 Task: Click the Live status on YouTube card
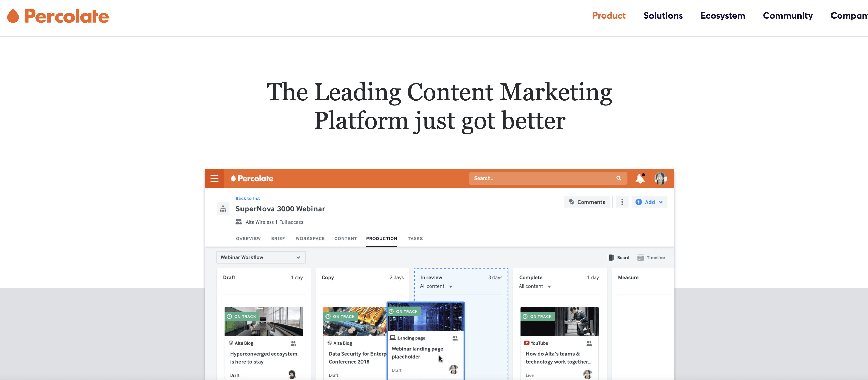[x=529, y=375]
